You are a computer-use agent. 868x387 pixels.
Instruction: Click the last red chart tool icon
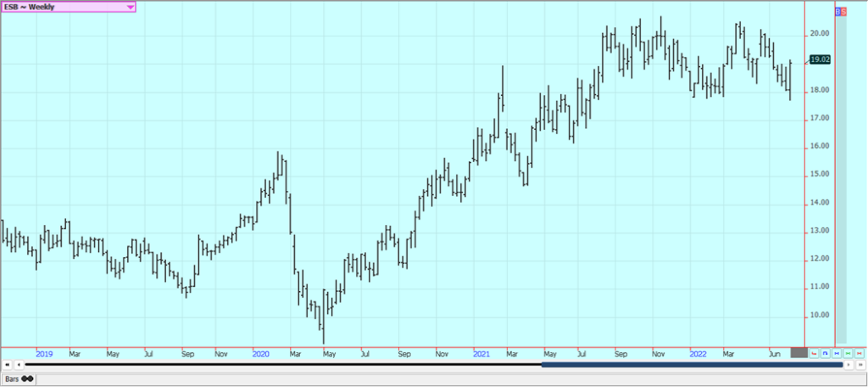860,353
